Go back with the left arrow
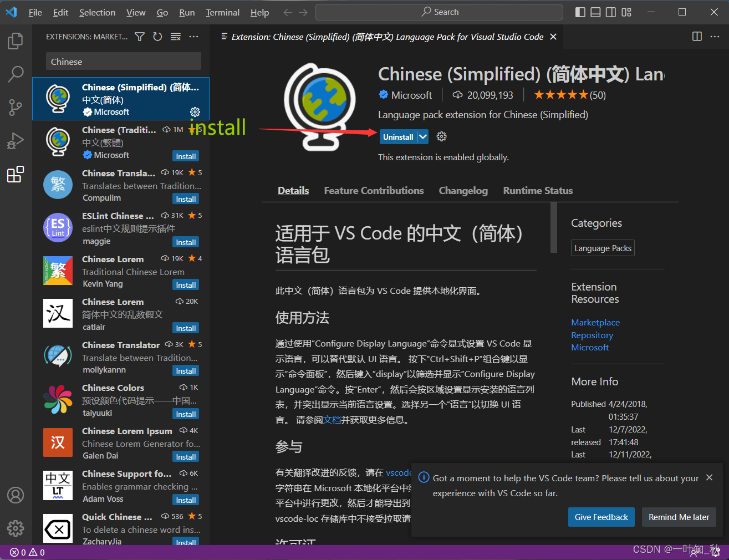 point(288,12)
